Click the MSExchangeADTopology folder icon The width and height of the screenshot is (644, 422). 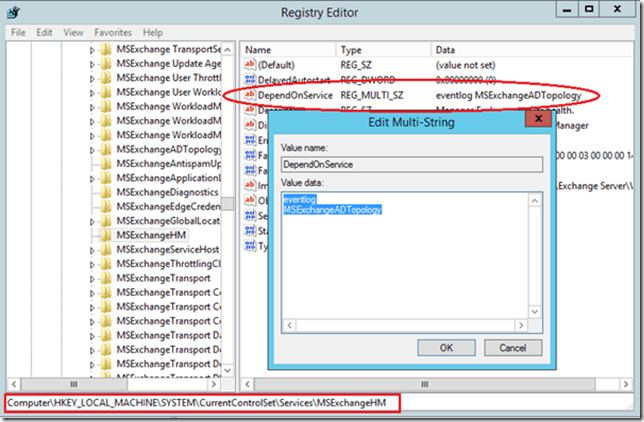(106, 149)
